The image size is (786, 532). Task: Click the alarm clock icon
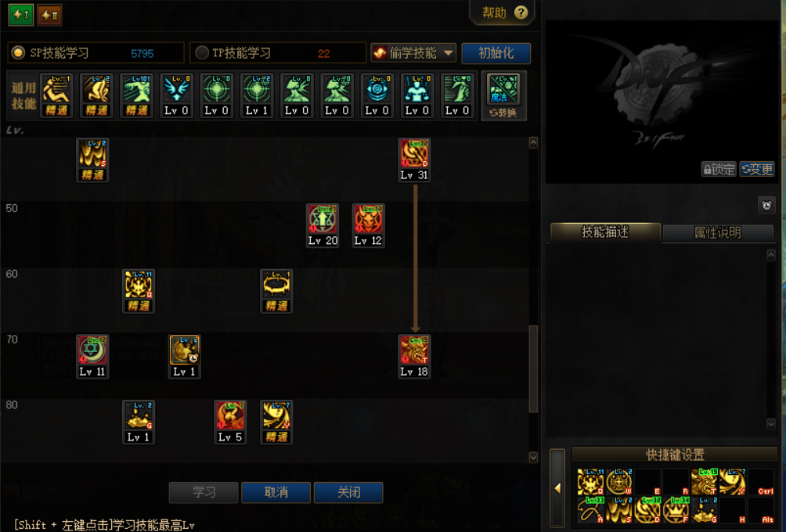[x=766, y=206]
